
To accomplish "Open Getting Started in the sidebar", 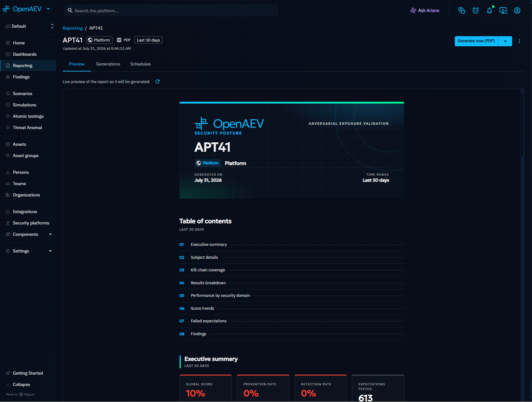I will (x=28, y=373).
